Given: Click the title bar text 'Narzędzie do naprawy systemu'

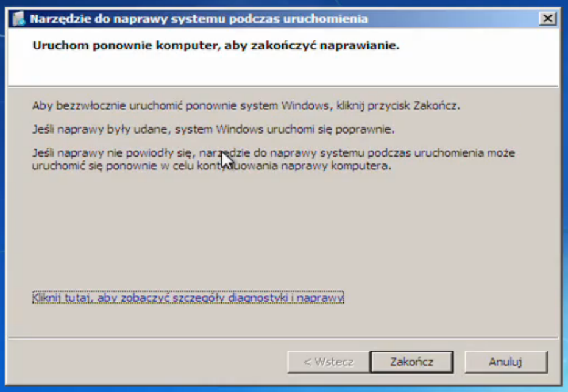Looking at the screenshot, I should pos(128,18).
